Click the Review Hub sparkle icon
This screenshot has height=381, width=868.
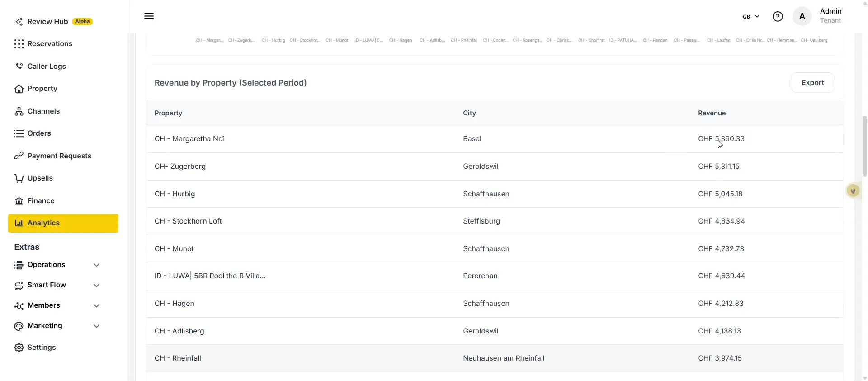pyautogui.click(x=19, y=22)
